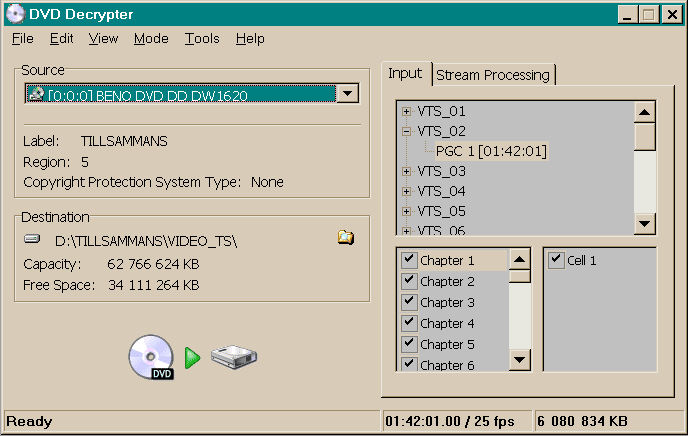This screenshot has width=688, height=436.
Task: Click the hard drive icon beside destination path
Action: point(33,239)
